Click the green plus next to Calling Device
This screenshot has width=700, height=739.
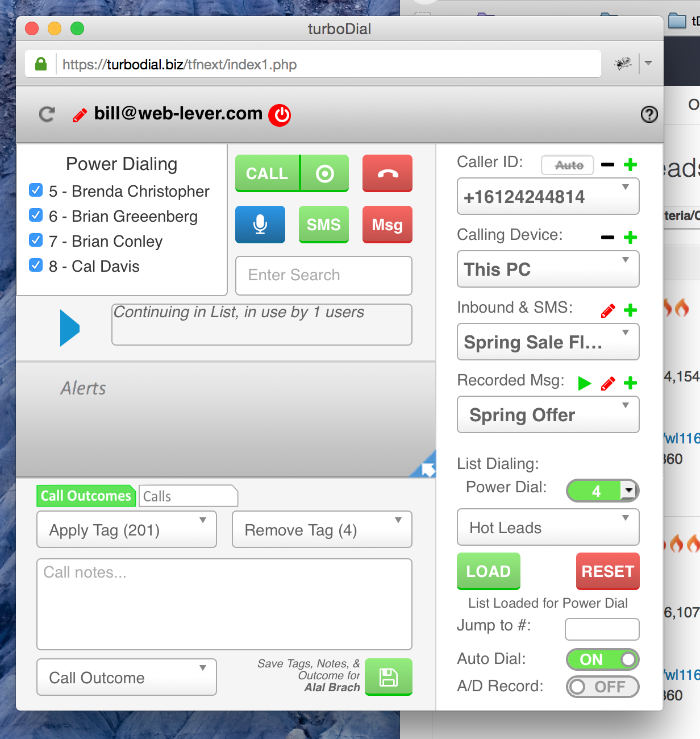pos(630,238)
